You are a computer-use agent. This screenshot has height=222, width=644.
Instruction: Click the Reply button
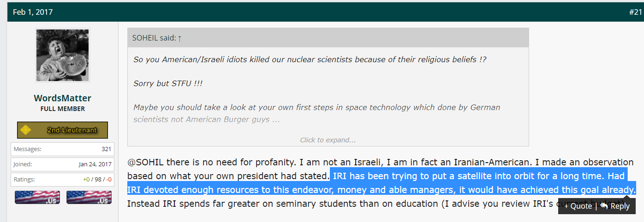(x=615, y=206)
